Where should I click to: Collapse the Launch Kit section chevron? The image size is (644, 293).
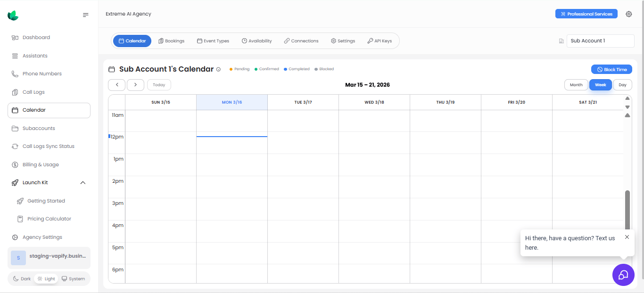click(83, 183)
